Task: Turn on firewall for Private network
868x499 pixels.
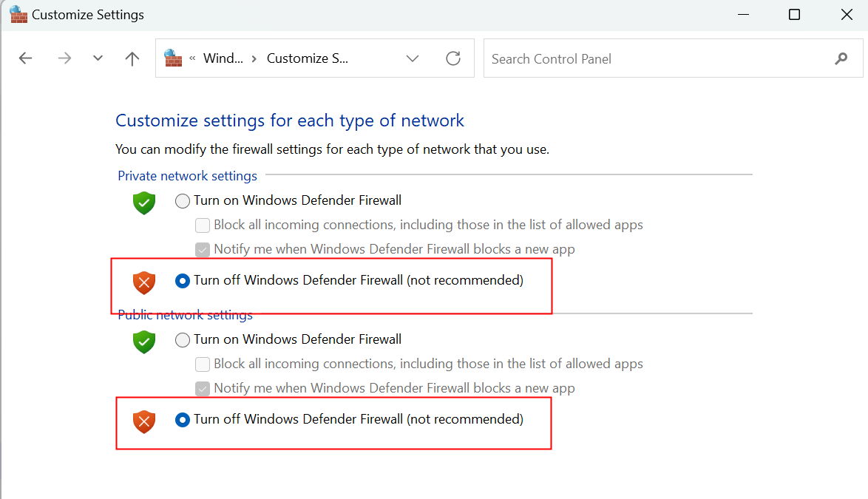Action: pyautogui.click(x=183, y=201)
